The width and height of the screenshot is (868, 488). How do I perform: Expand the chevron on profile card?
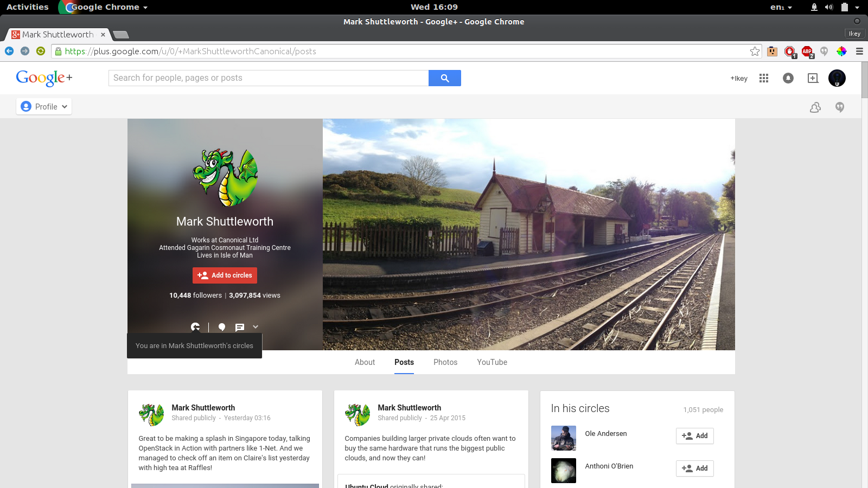point(256,327)
